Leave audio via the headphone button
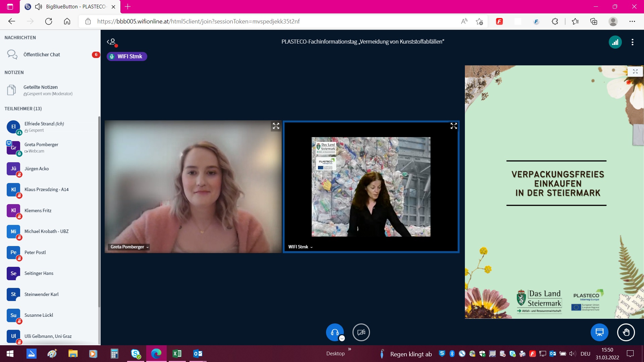Image resolution: width=644 pixels, height=362 pixels. tap(334, 332)
